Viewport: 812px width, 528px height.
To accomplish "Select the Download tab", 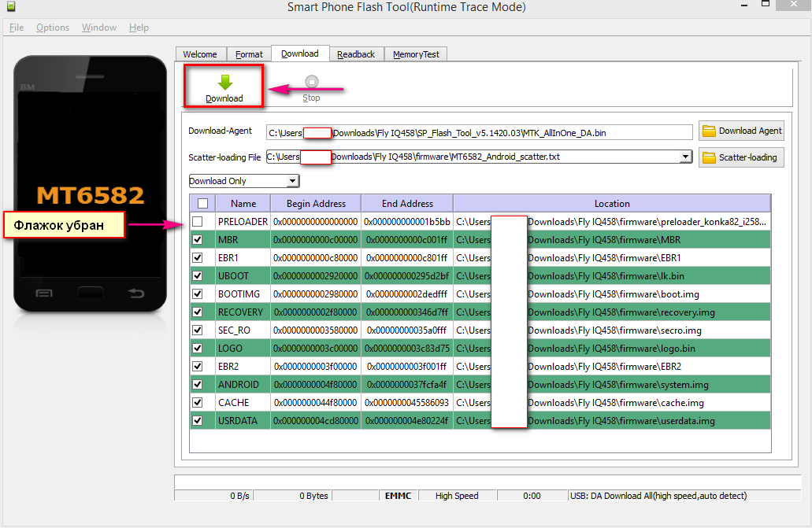I will click(x=300, y=54).
